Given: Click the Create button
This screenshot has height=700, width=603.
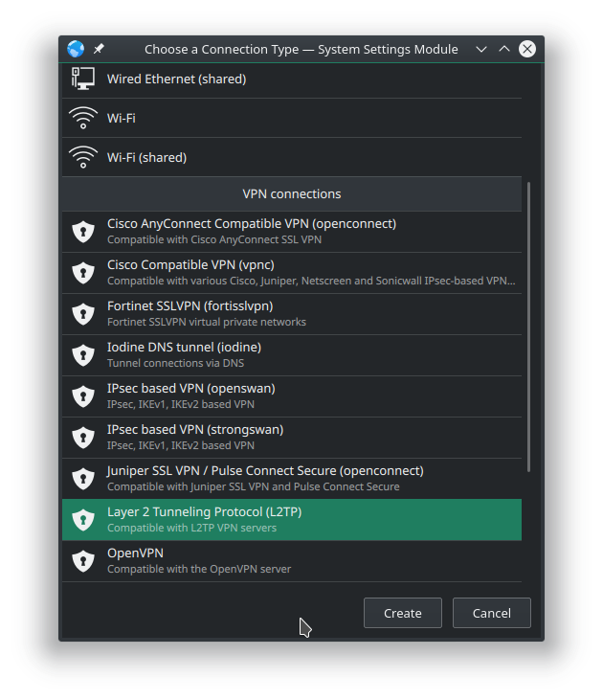Looking at the screenshot, I should click(403, 613).
